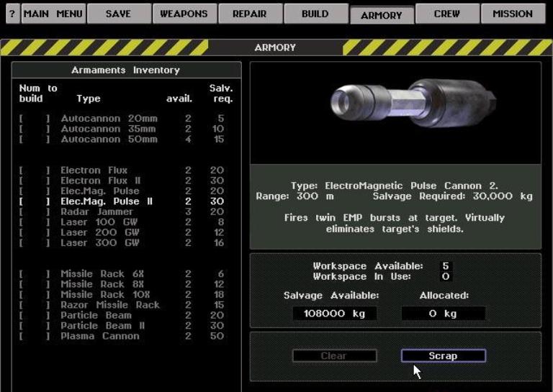This screenshot has height=392, width=553.
Task: Click num-to-build field for Missile Rack 10X
Action: 35,295
